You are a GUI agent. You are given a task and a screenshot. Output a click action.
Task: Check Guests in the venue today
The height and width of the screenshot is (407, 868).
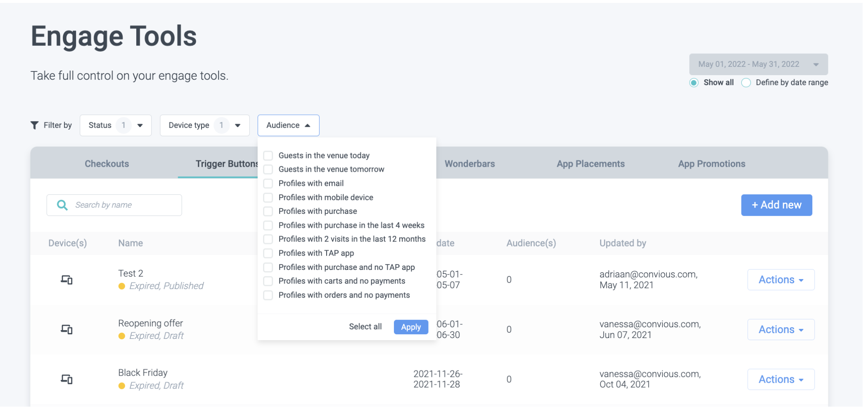pos(268,156)
